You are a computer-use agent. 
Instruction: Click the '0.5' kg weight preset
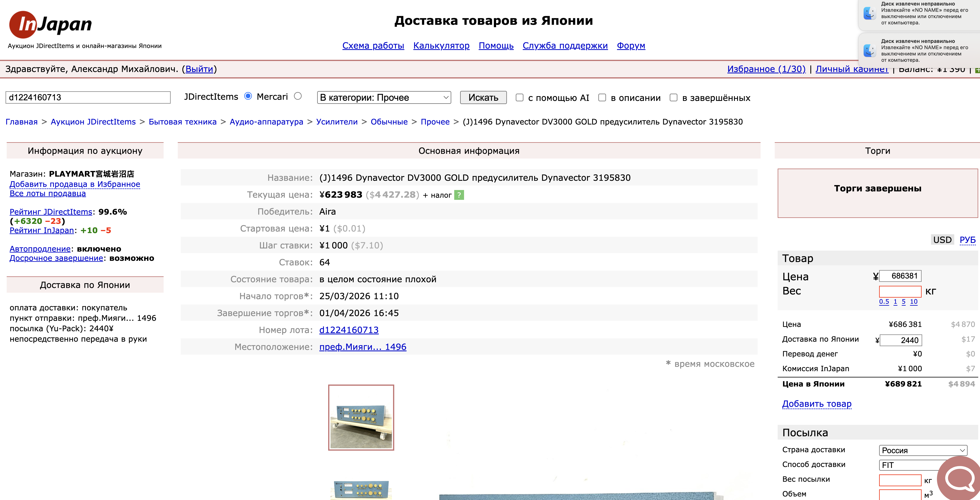click(x=884, y=302)
